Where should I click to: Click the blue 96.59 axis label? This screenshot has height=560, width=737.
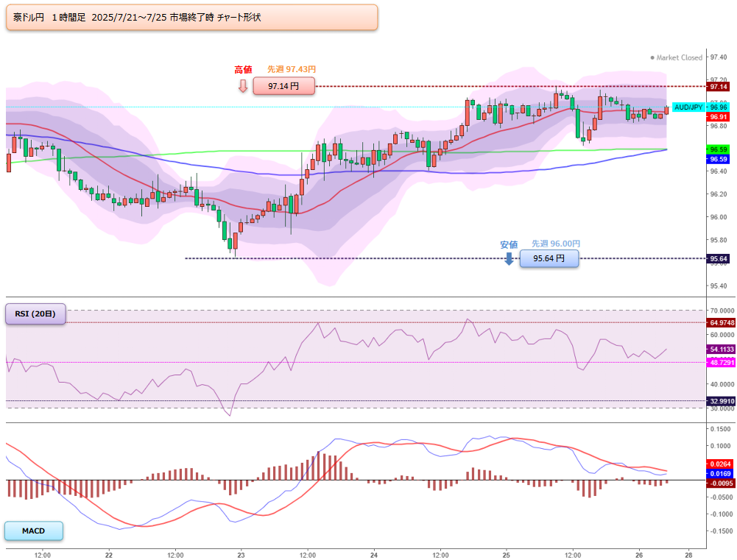(x=718, y=159)
